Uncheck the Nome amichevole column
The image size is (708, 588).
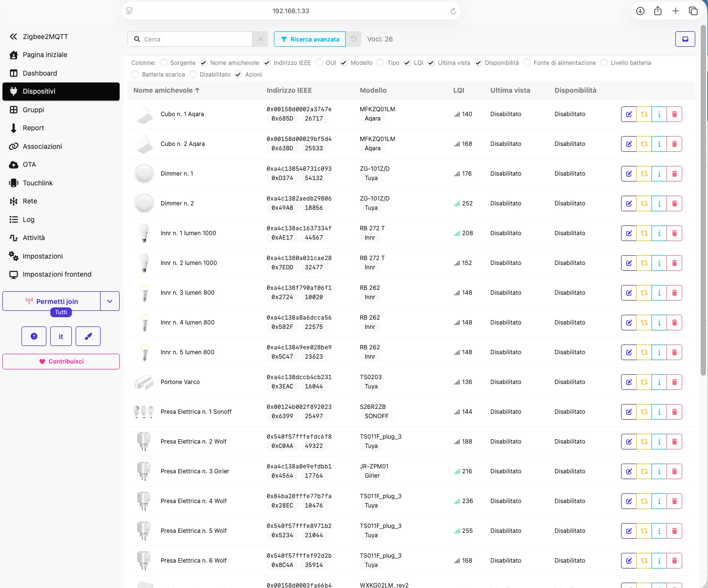[204, 62]
